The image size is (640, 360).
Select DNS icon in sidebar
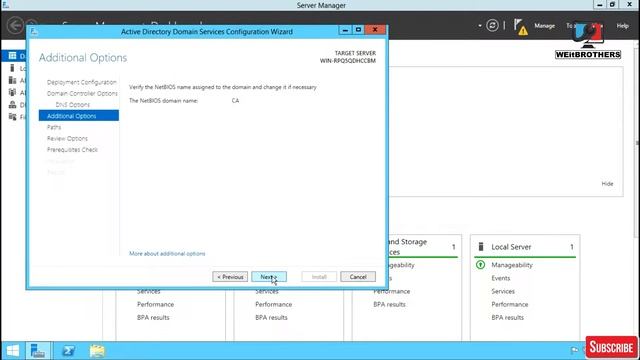pos(12,104)
